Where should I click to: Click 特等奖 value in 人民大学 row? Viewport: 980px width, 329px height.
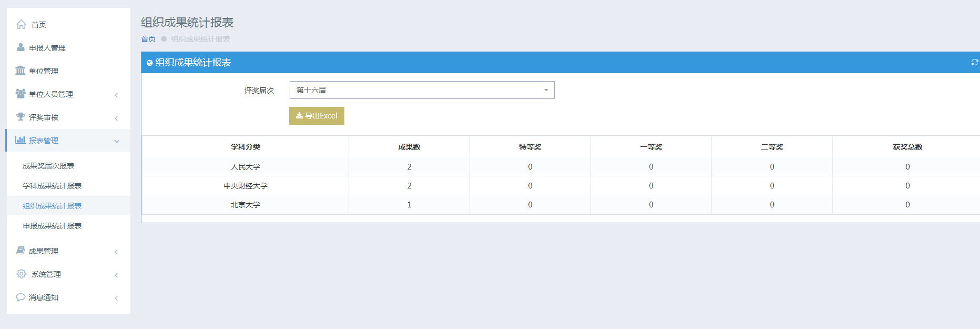(x=530, y=167)
